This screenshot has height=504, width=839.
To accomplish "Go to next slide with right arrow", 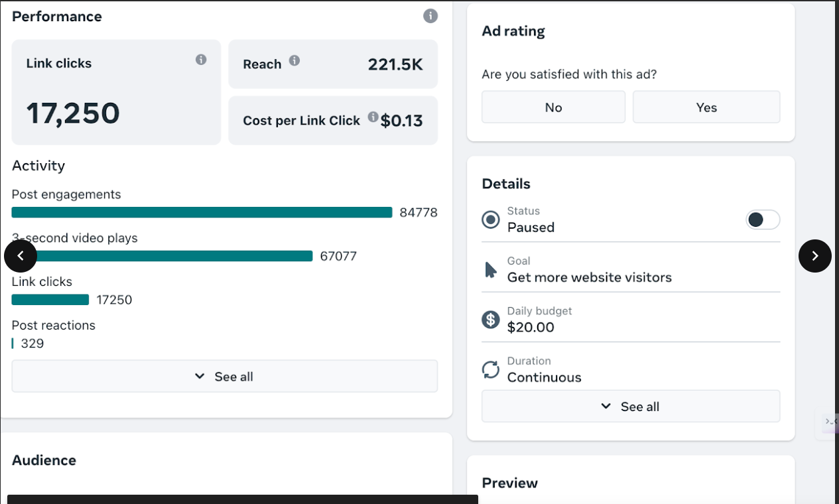I will pyautogui.click(x=814, y=256).
